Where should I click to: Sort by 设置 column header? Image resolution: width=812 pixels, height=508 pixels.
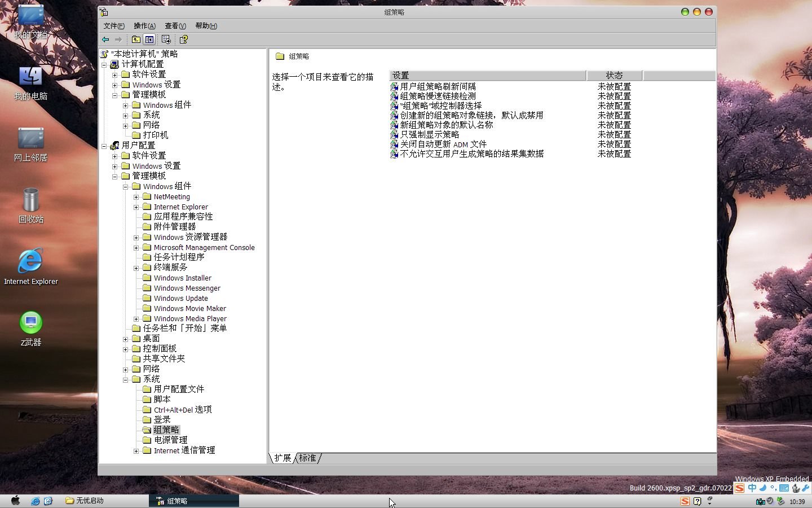click(x=488, y=76)
